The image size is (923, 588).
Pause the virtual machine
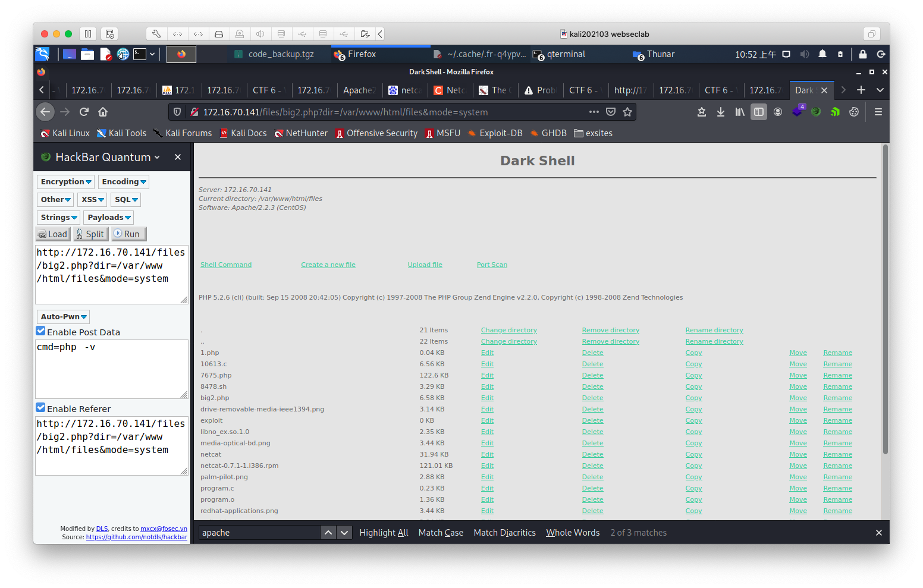[x=87, y=34]
